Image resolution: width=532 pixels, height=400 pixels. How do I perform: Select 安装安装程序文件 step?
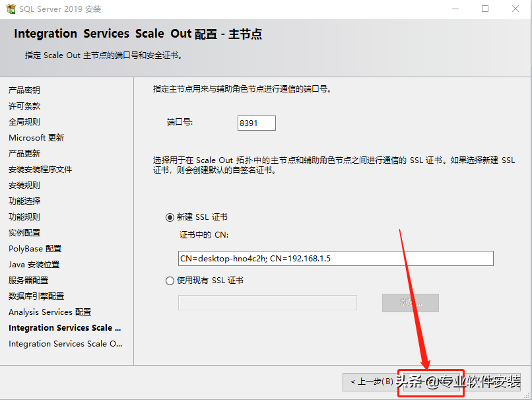40,169
